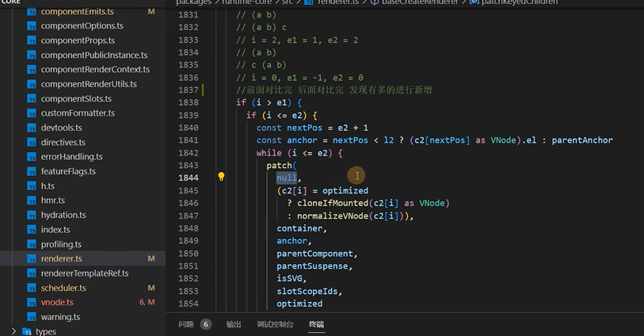644x336 pixels.
Task: Click nextPos declaration on line 1840
Action: 304,128
